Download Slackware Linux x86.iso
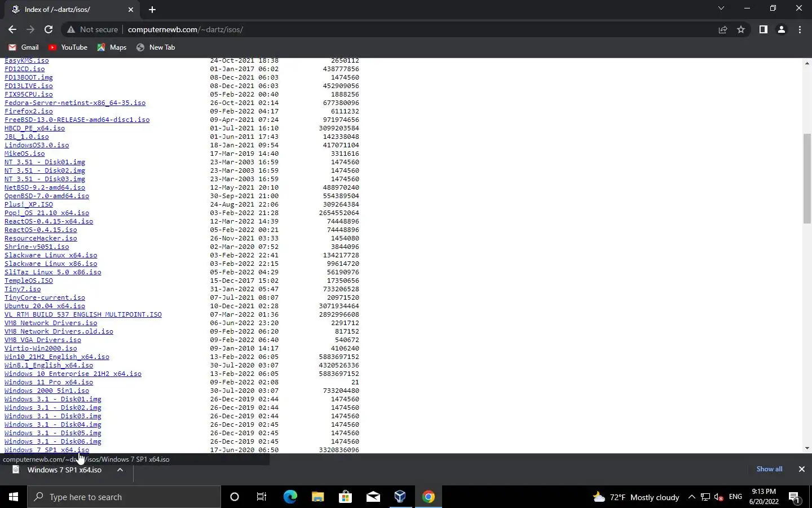 51,264
